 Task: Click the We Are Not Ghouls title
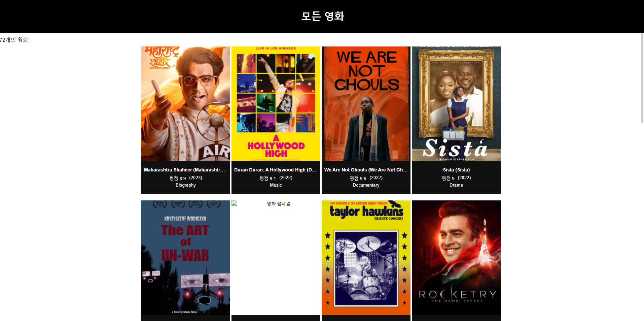point(366,170)
